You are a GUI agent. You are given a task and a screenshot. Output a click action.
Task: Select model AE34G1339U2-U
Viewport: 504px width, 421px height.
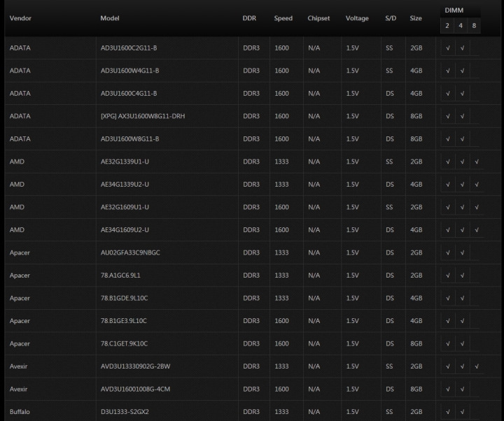125,185
